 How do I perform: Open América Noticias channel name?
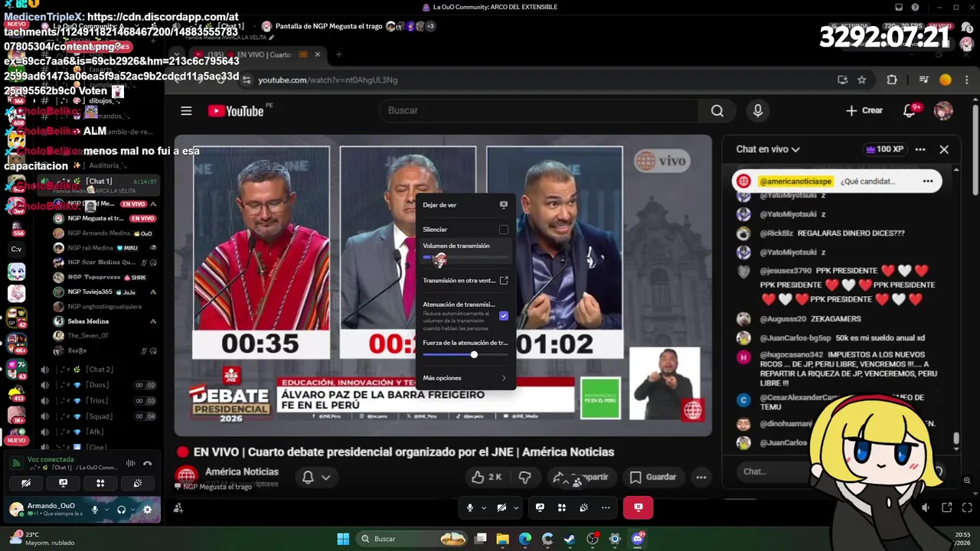(242, 471)
